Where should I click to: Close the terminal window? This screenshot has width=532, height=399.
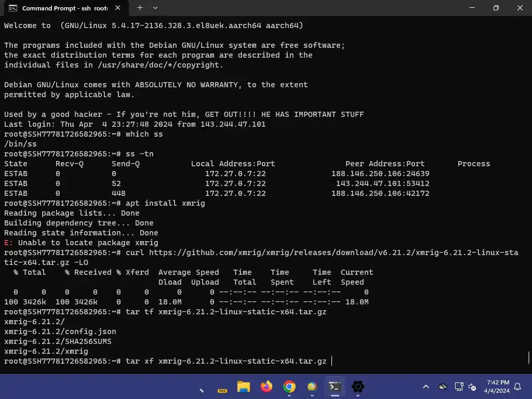[x=520, y=7]
